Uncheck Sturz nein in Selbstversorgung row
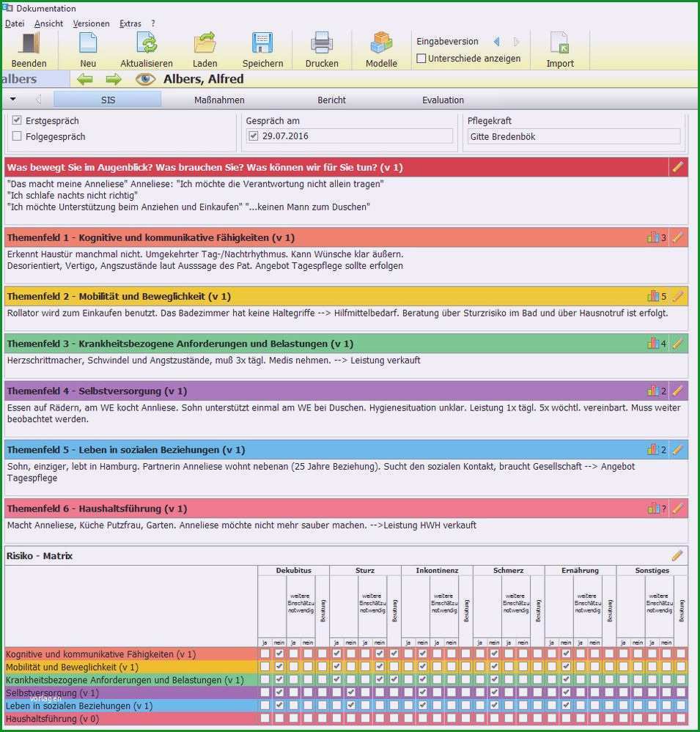The image size is (700, 732). point(351,692)
